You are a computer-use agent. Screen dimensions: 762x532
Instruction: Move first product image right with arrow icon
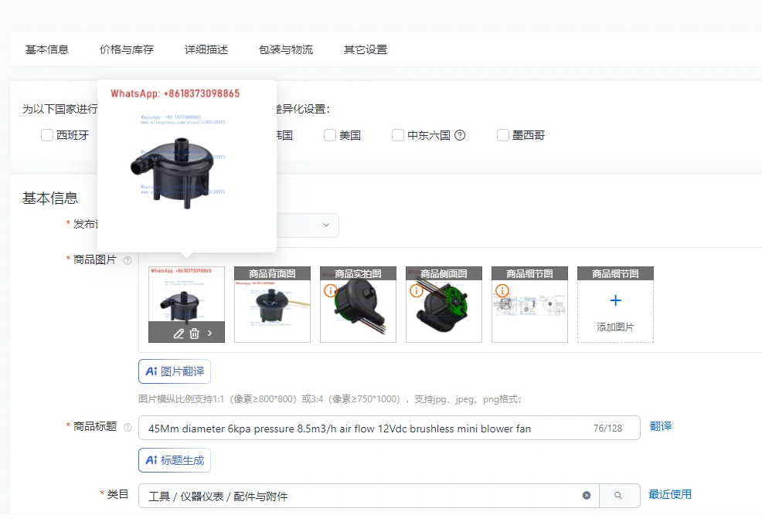[210, 334]
